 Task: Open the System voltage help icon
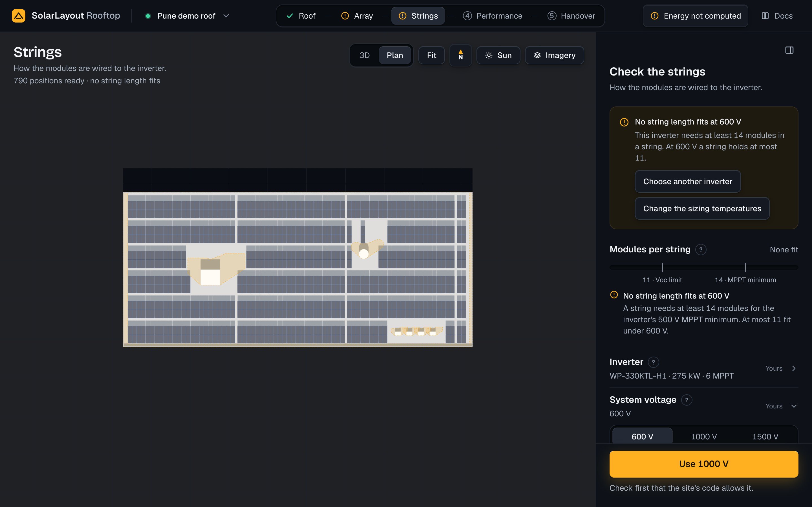pos(687,400)
